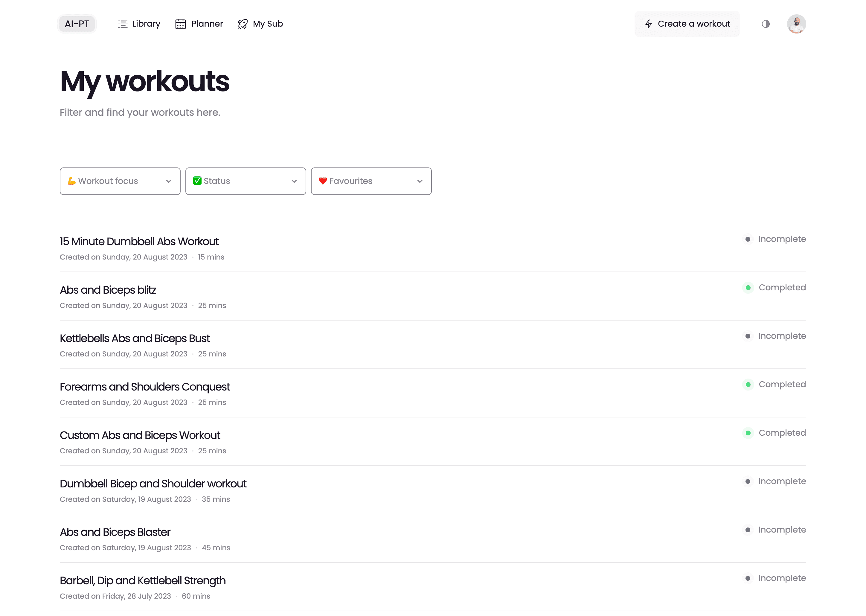
Task: Click the muscle emoji in Workout focus filter
Action: click(72, 181)
